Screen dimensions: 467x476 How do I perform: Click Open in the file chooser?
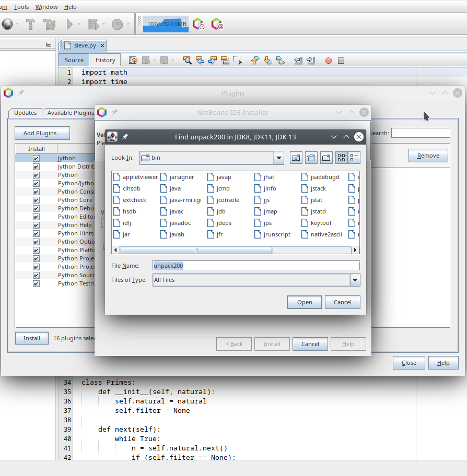pos(305,302)
